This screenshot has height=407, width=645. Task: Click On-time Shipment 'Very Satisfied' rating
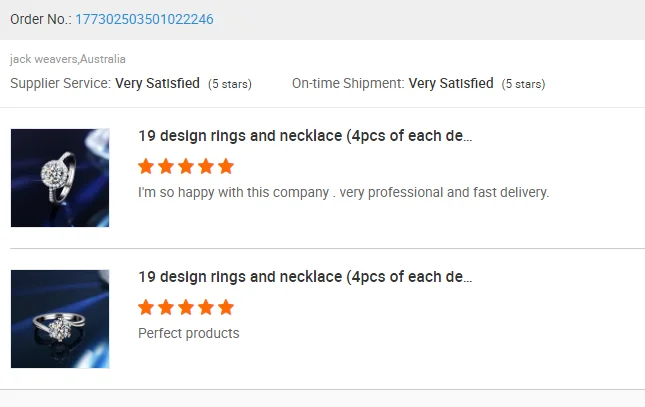pos(451,83)
